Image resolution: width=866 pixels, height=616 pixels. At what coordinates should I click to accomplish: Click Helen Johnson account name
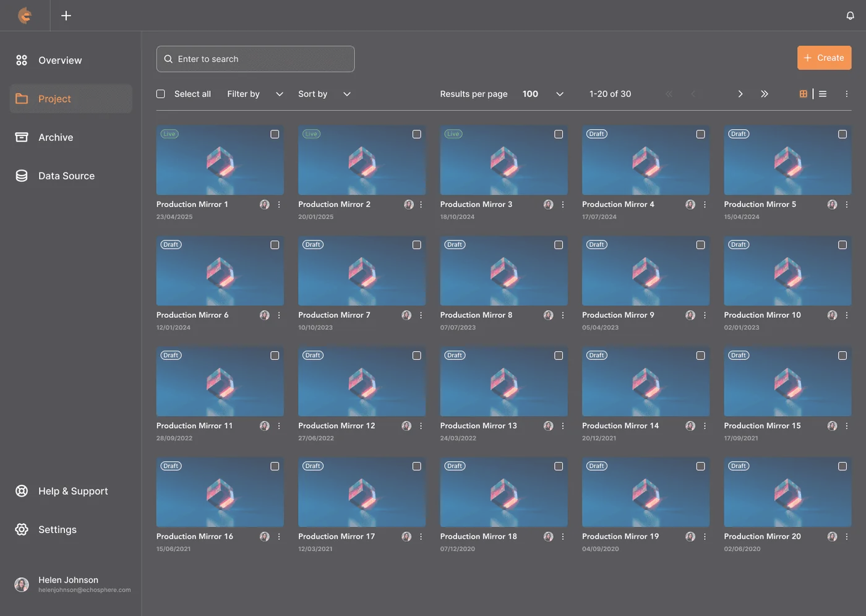tap(68, 580)
